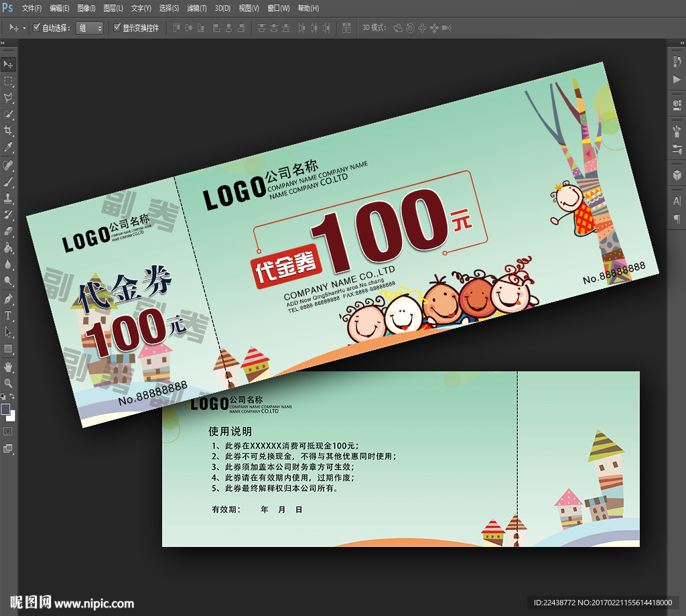Screen dimensions: 686x616
Task: Open the Move tool preset picker arrow
Action: point(25,28)
